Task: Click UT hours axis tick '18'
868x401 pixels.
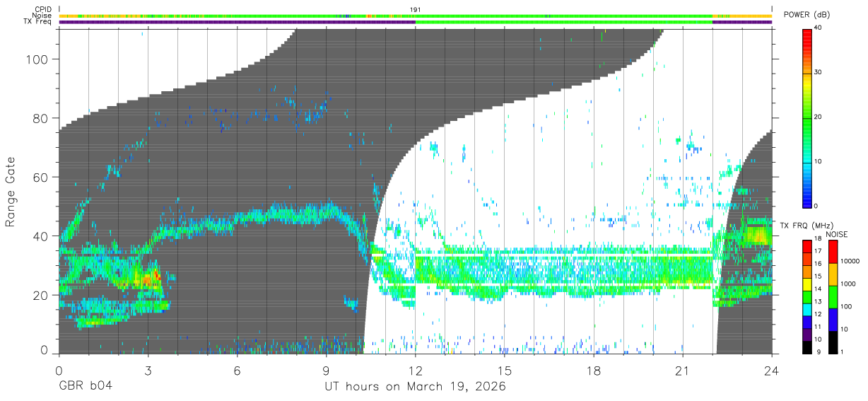Action: (594, 370)
